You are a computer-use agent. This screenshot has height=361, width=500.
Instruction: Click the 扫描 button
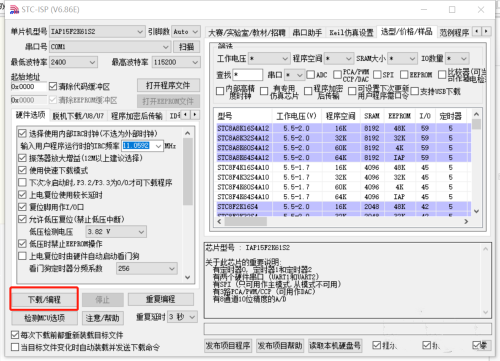(x=187, y=47)
